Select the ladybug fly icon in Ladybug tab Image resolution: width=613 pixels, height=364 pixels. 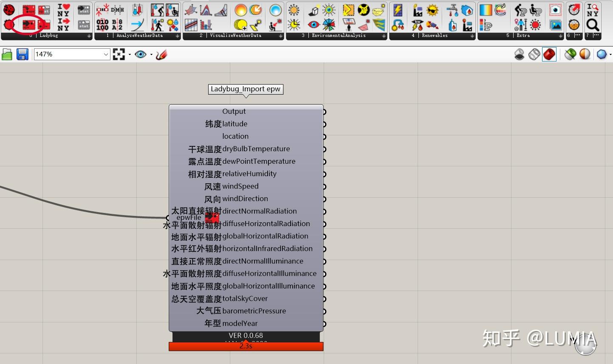pos(9,9)
